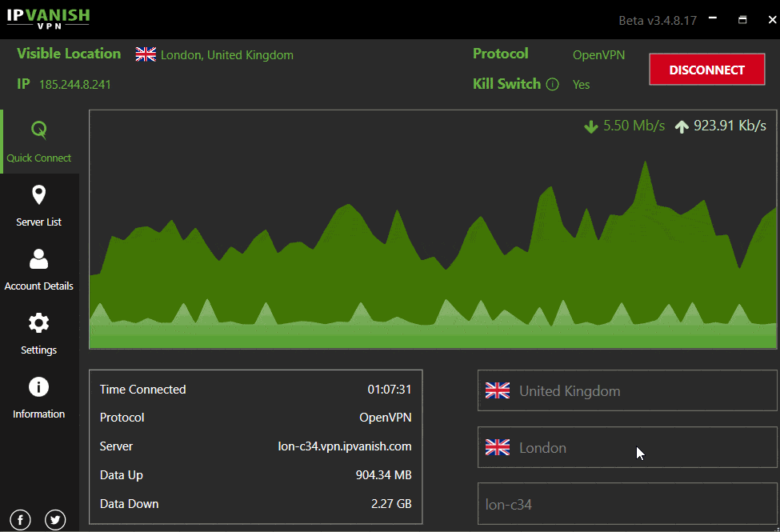
Task: Click the IPVanish VPN logo
Action: coord(48,18)
